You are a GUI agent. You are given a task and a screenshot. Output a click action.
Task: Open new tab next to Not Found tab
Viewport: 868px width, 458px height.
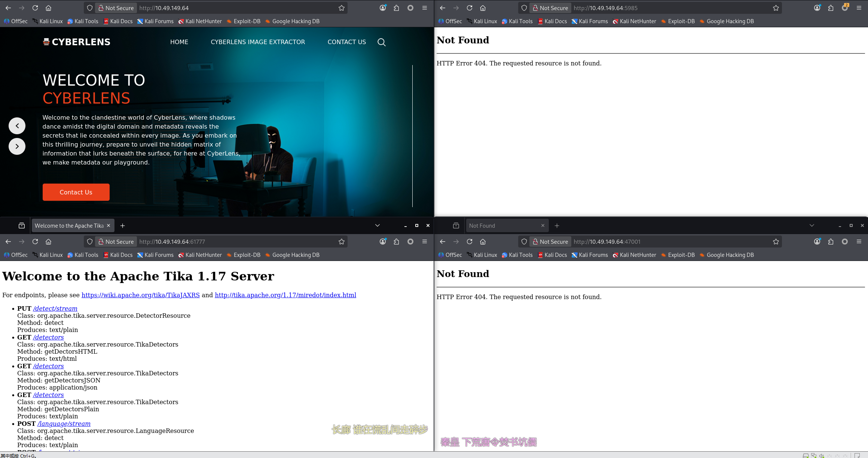tap(557, 225)
